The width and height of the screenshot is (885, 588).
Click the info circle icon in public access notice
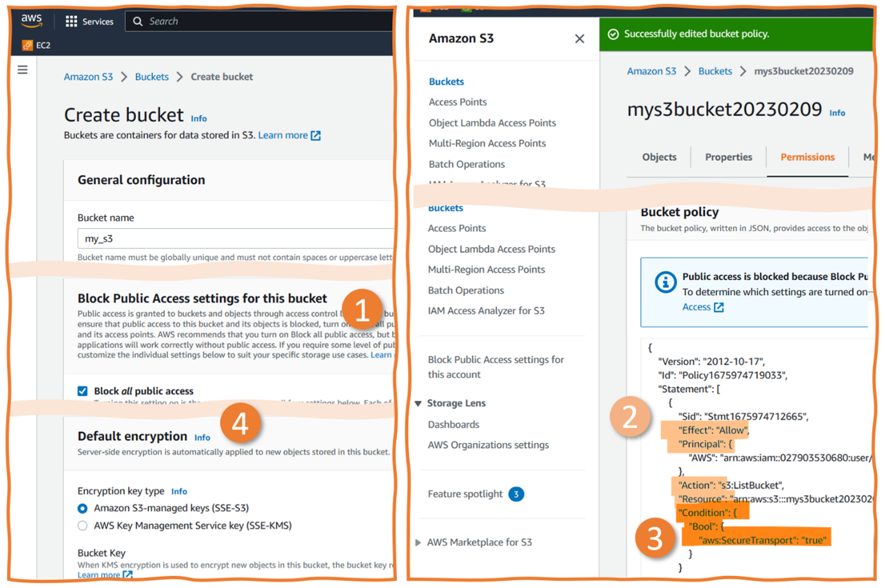pyautogui.click(x=665, y=282)
